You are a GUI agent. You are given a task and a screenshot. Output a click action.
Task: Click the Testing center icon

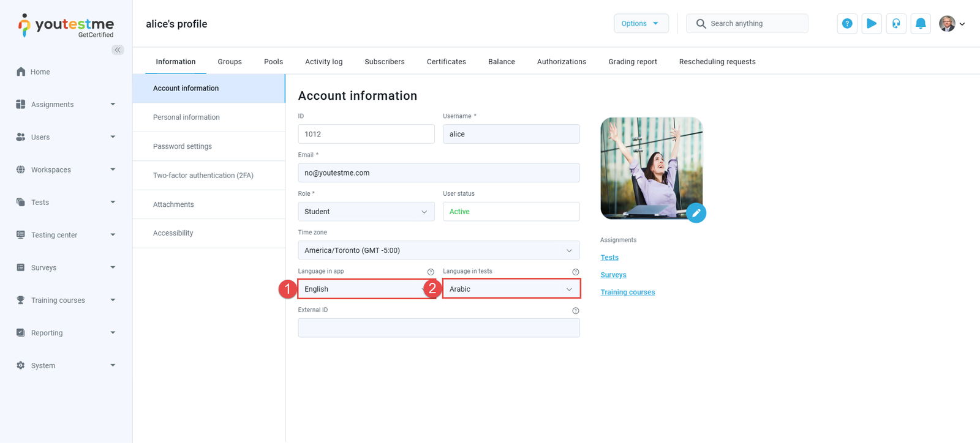click(21, 235)
